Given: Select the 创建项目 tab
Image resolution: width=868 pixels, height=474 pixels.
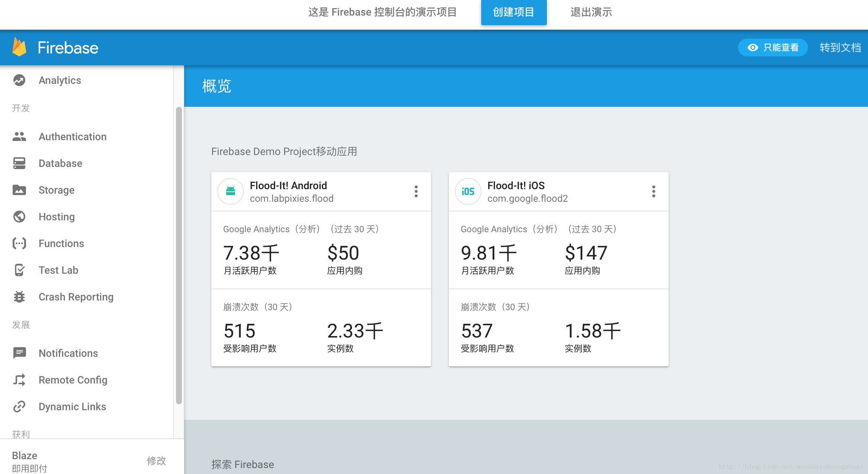Looking at the screenshot, I should (x=514, y=12).
